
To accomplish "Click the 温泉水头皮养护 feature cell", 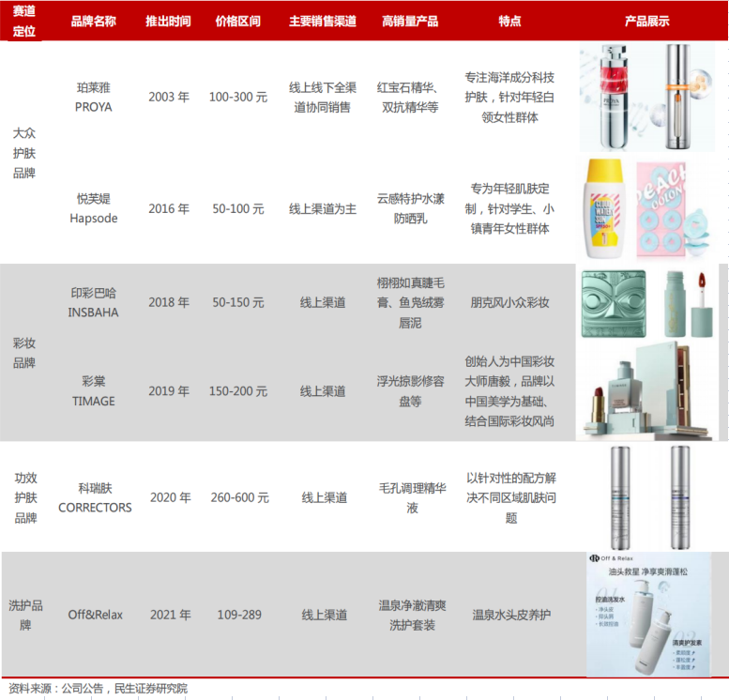I will coord(511,615).
